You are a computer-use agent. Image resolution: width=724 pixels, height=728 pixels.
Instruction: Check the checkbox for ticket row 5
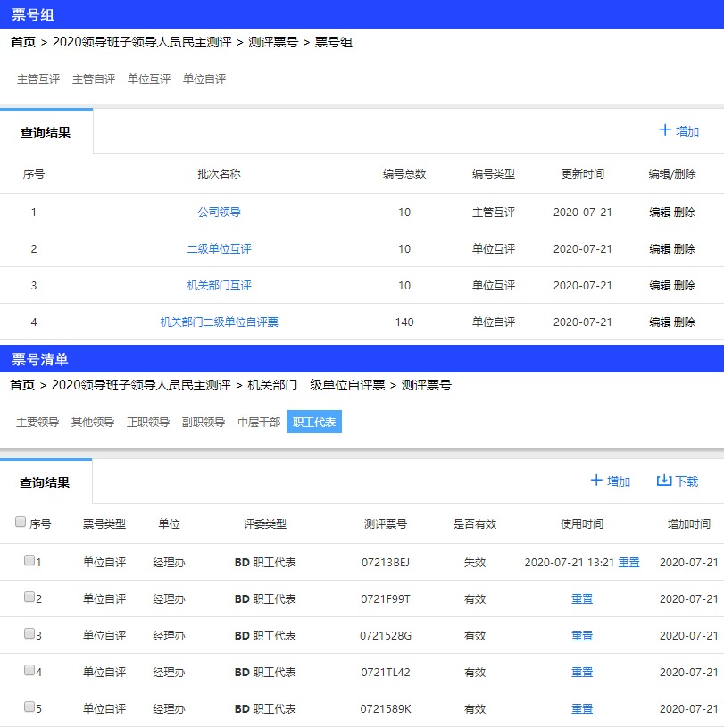pos(29,707)
